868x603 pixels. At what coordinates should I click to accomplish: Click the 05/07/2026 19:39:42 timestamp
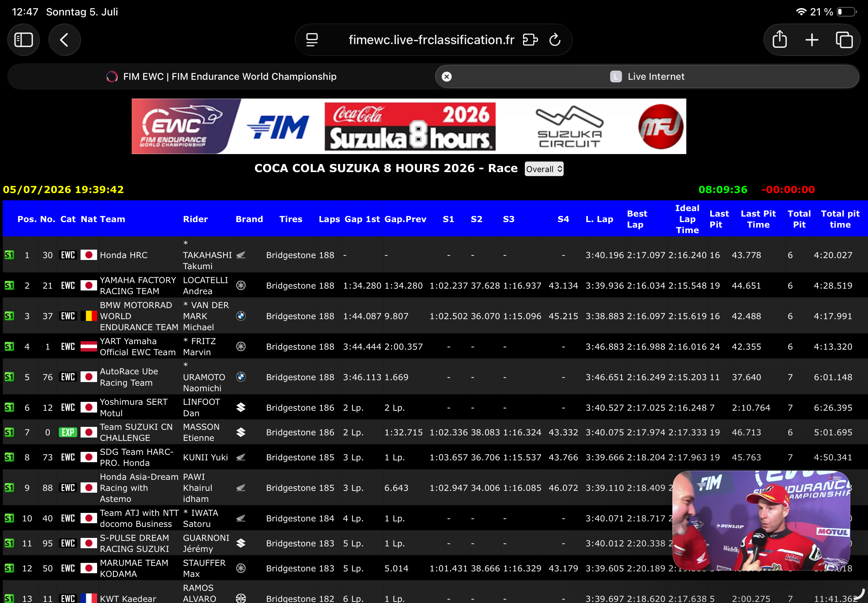63,189
